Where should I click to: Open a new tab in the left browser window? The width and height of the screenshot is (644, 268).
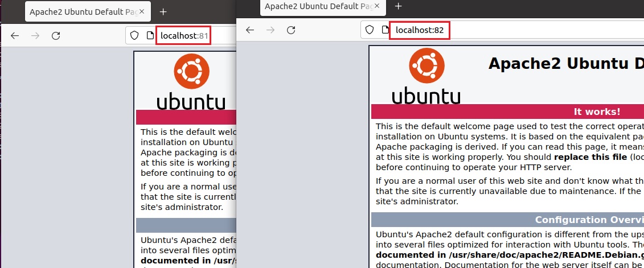[x=163, y=12]
